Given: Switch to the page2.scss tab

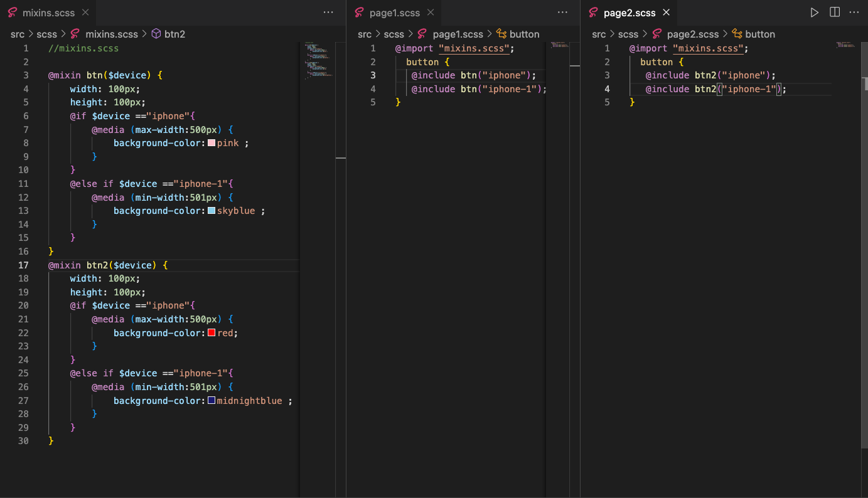Looking at the screenshot, I should coord(630,13).
